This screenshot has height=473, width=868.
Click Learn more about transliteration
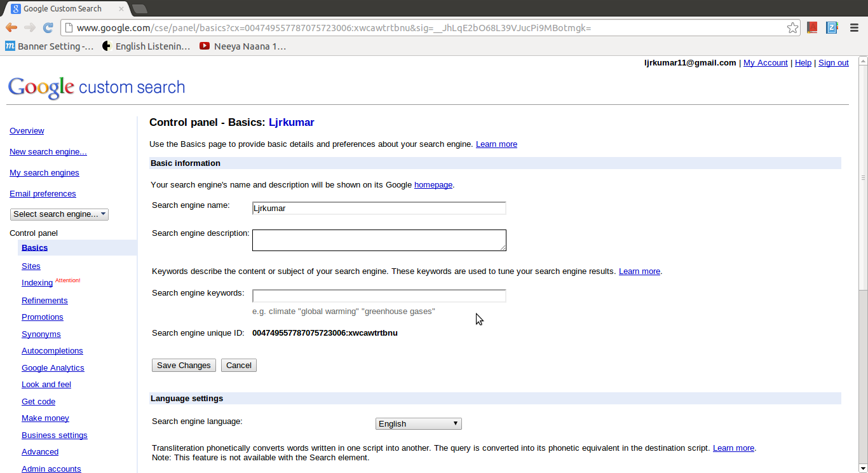(x=733, y=448)
